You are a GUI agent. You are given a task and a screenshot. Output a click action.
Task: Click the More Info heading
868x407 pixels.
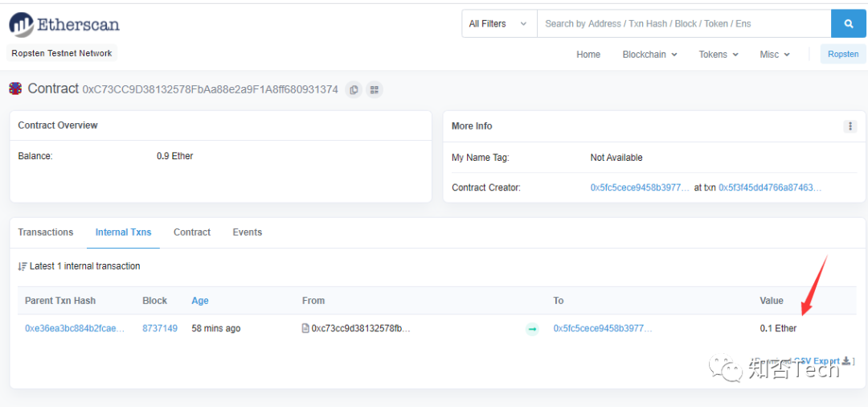(472, 126)
